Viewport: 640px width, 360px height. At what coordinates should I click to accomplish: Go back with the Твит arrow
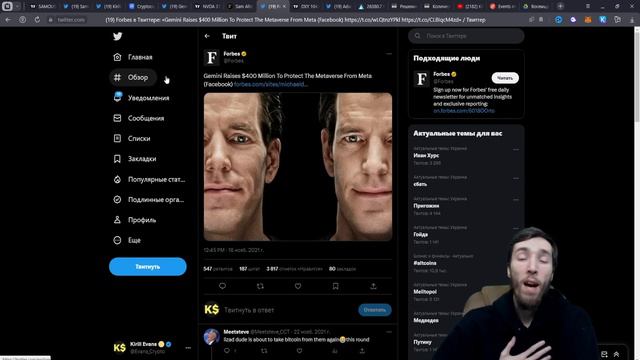point(207,36)
